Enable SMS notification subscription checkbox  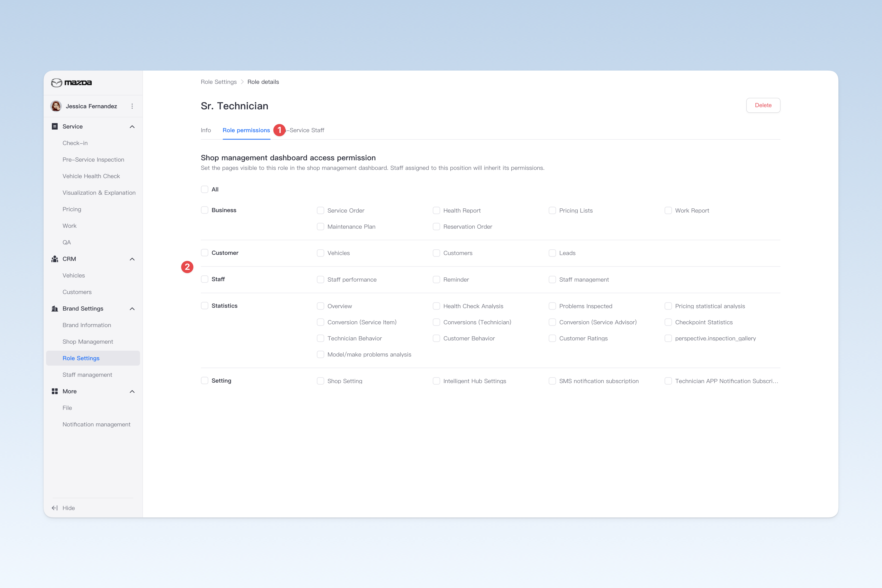tap(552, 381)
